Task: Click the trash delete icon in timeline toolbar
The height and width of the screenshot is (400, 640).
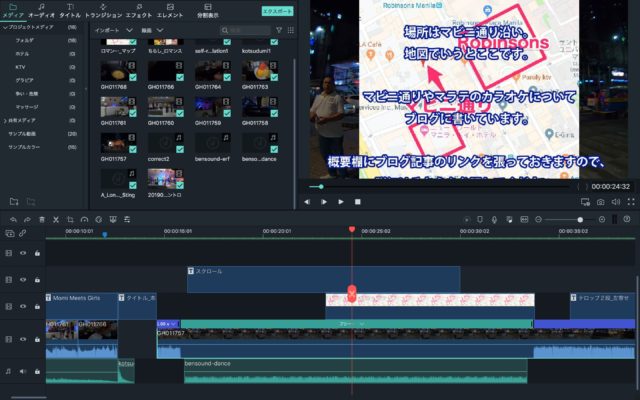Action: [41, 219]
